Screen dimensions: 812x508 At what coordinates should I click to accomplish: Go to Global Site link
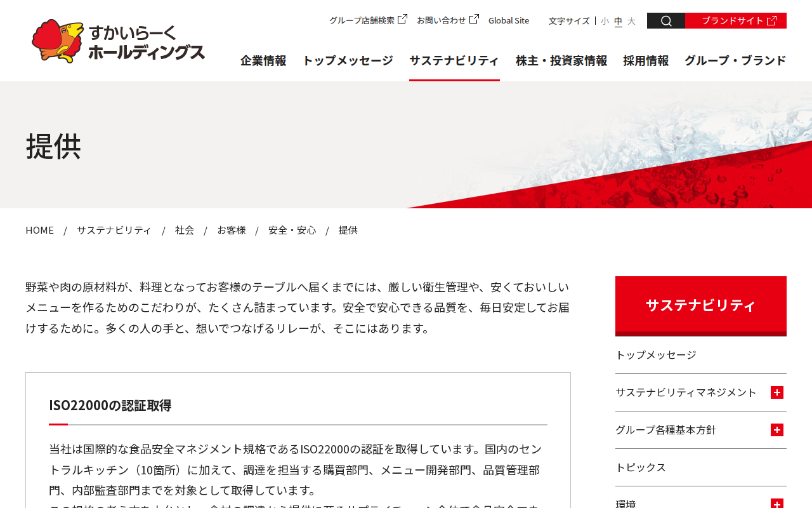point(509,20)
